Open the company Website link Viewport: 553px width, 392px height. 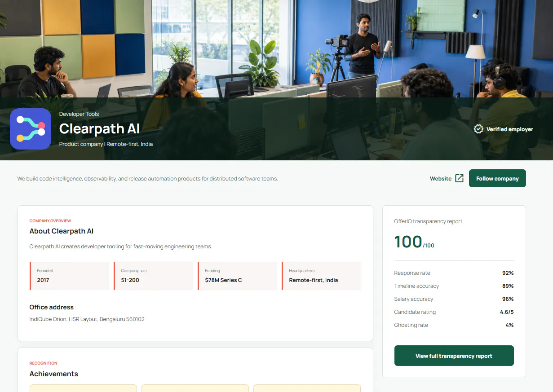tap(447, 178)
